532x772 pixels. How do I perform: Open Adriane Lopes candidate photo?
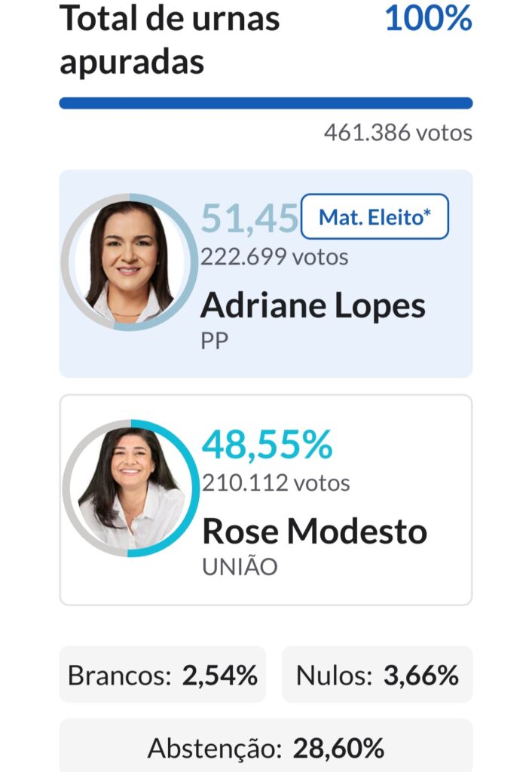tap(130, 262)
